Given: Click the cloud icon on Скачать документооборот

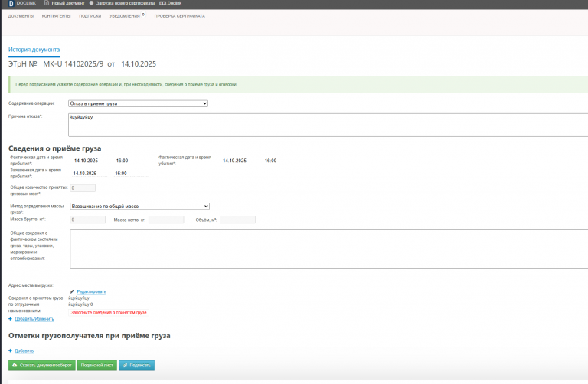Looking at the screenshot, I should pyautogui.click(x=15, y=366).
